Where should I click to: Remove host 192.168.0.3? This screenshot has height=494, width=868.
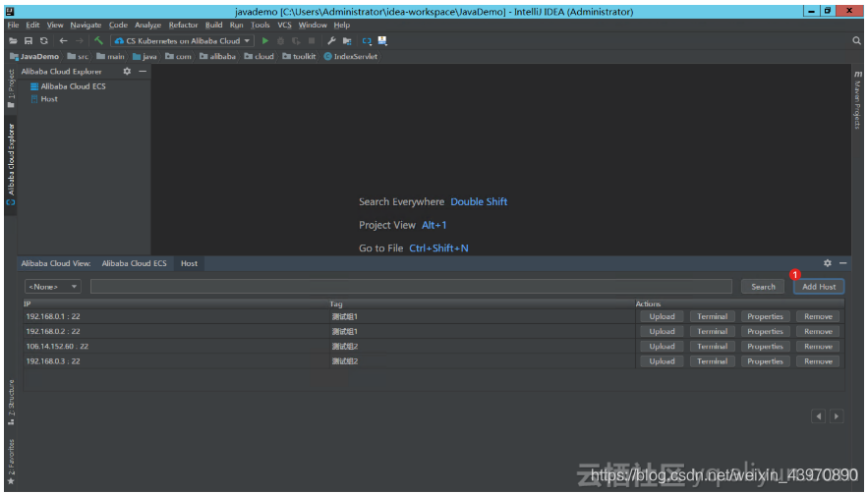tap(818, 361)
